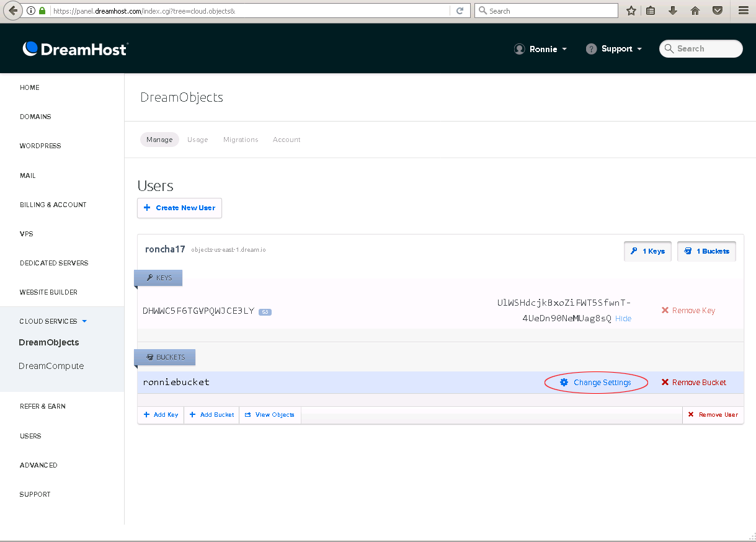
Task: Click the objects-us-east-1.dream.io hostname
Action: pyautogui.click(x=229, y=250)
